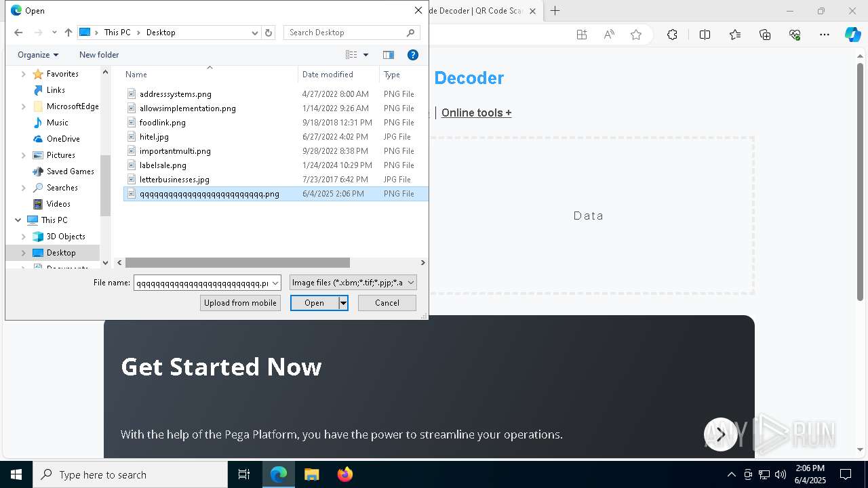Open recent locations dropdown arrow

54,33
